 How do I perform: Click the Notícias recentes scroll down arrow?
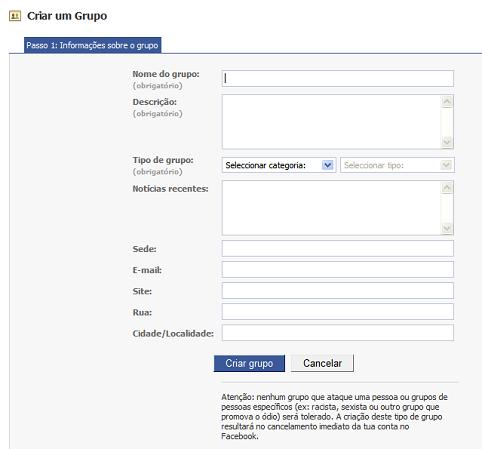pyautogui.click(x=447, y=228)
